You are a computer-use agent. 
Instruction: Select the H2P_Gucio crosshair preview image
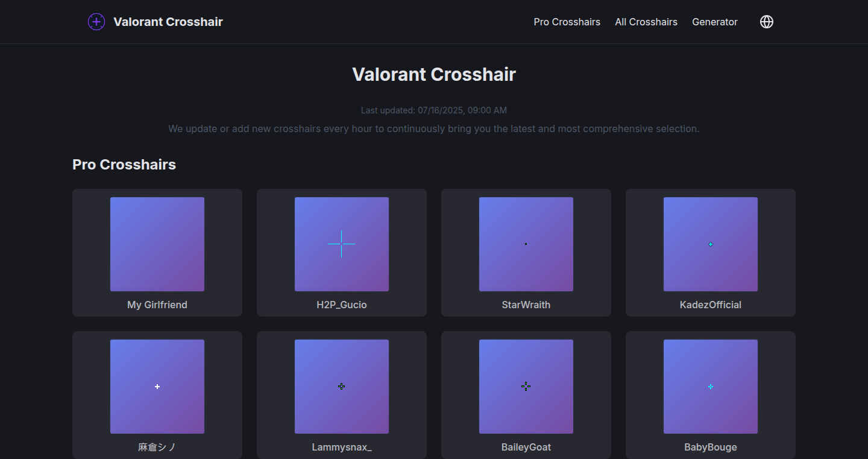[342, 244]
